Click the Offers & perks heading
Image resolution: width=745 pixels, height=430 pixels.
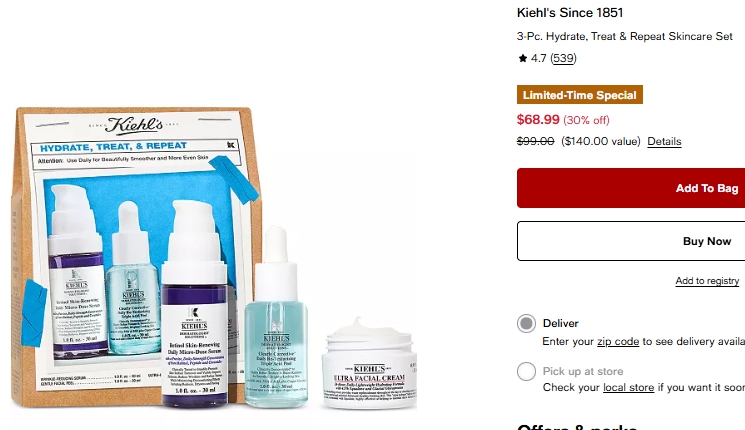(x=577, y=427)
